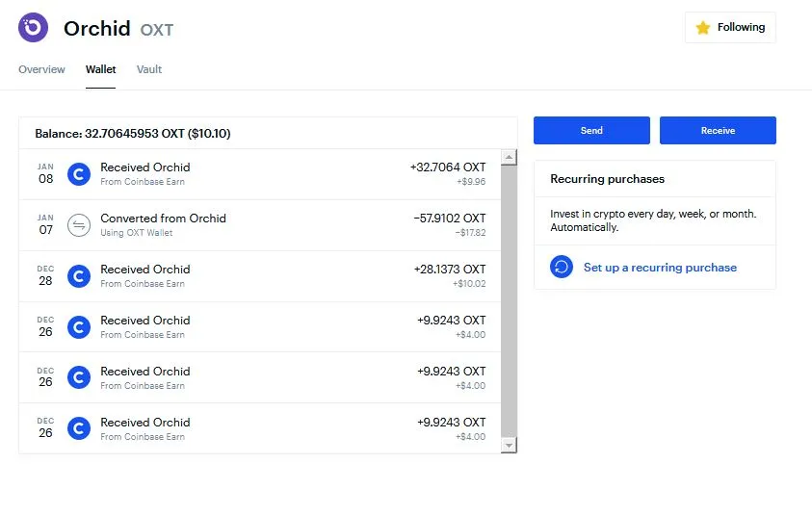Click the +$9.96 value text

coord(471,182)
